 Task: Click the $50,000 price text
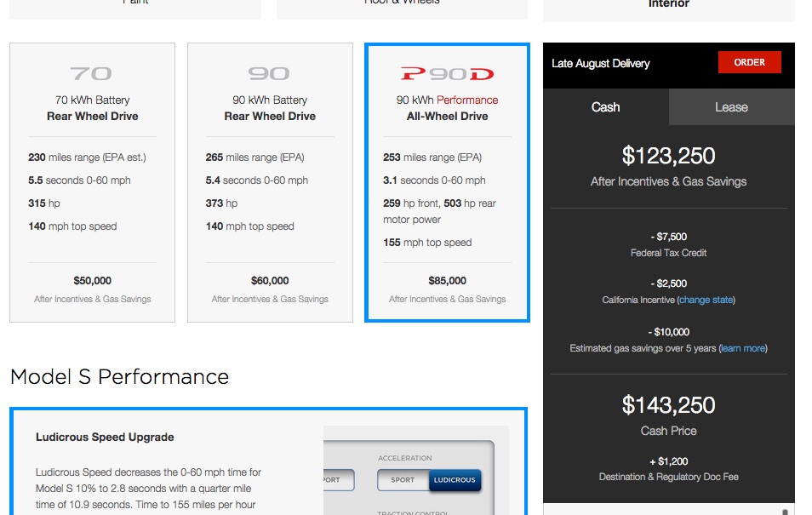pos(92,281)
